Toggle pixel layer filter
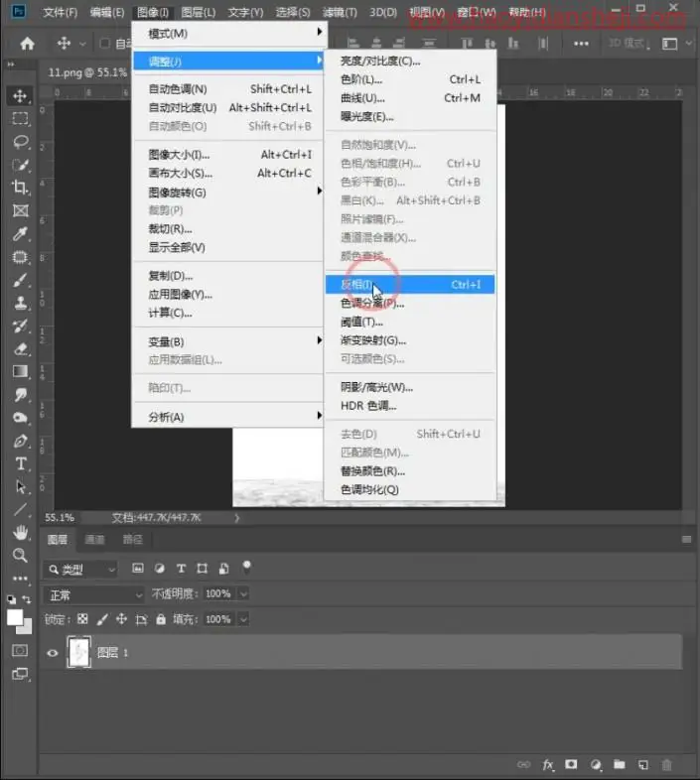Screen dimensions: 700x780 pos(138,568)
